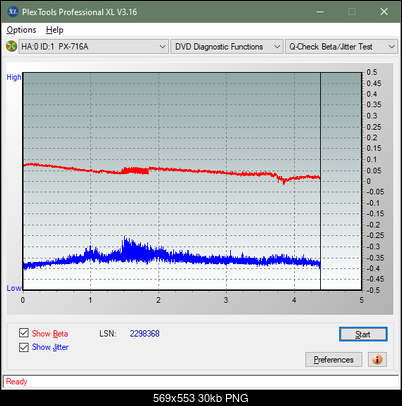The image size is (402, 406).
Task: Click the Low label on the graph axis
Action: (14, 288)
